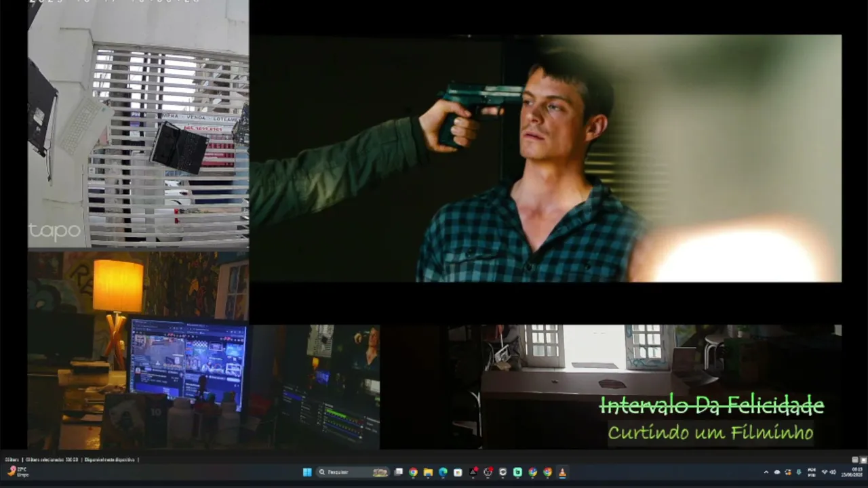The height and width of the screenshot is (488, 868).
Task: Open the volume speaker tray icon
Action: click(833, 472)
